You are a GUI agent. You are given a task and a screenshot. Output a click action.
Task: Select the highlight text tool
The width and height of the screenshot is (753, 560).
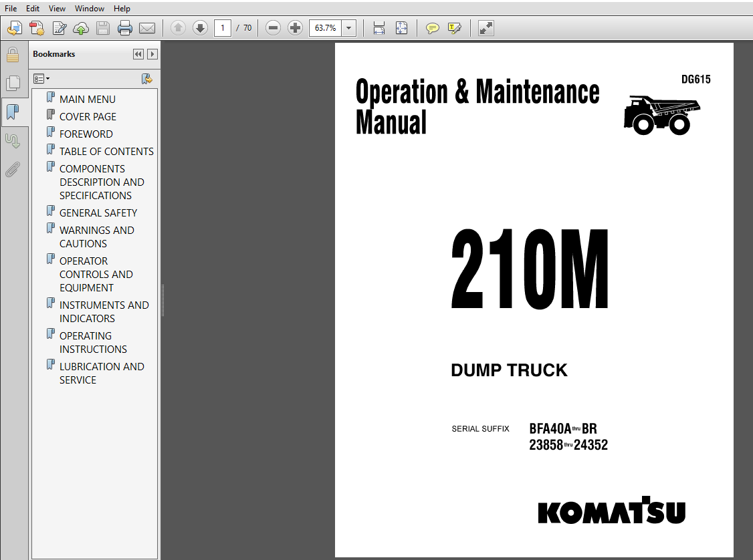(x=454, y=28)
